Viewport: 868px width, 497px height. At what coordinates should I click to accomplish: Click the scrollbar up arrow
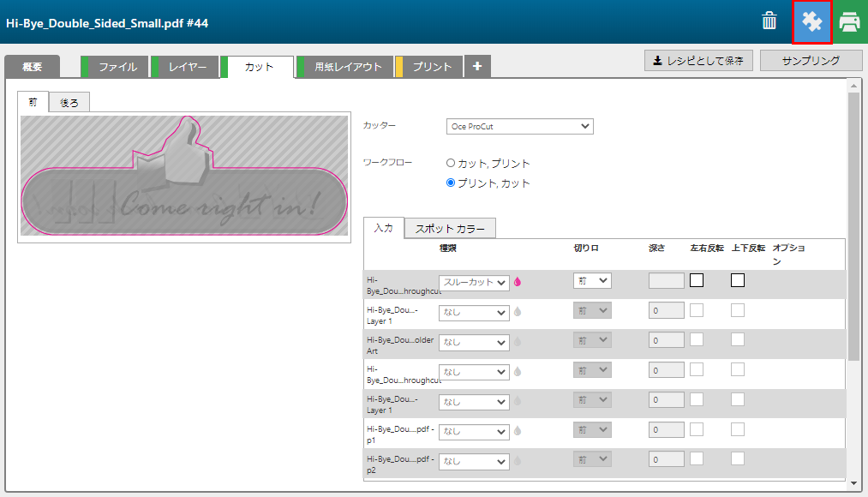click(853, 85)
